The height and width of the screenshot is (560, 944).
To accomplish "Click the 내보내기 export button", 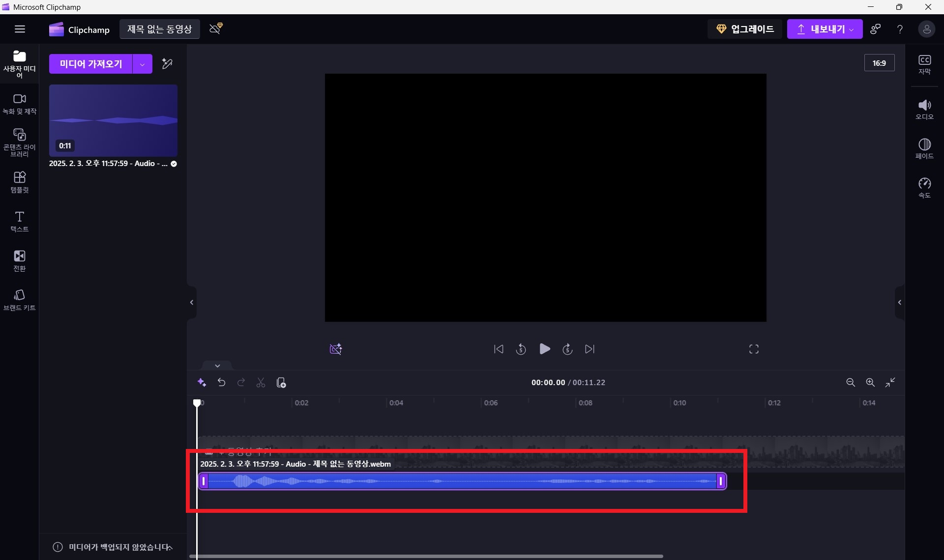I will coord(825,29).
